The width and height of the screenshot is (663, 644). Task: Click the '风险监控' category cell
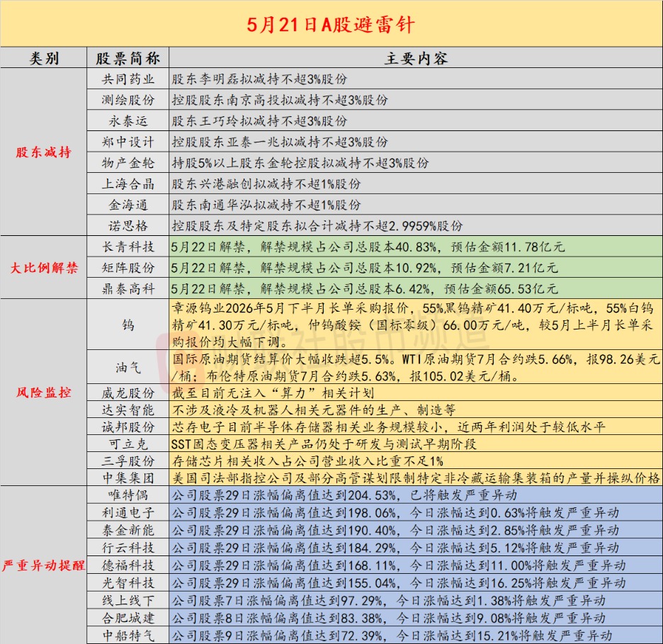click(43, 392)
